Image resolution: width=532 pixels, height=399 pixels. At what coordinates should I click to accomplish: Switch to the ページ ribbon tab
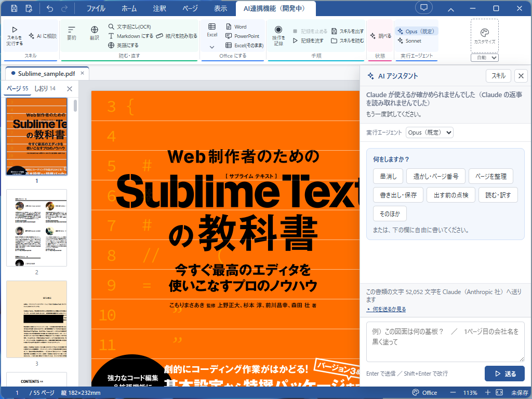point(190,8)
